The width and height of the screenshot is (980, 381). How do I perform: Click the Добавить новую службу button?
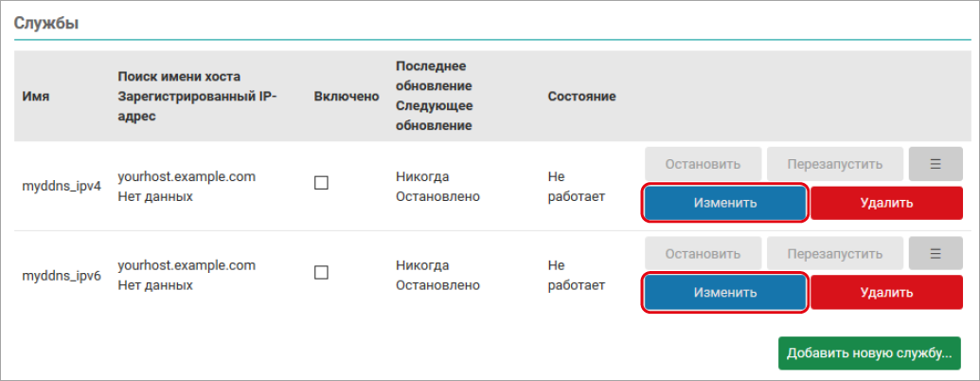tap(869, 354)
